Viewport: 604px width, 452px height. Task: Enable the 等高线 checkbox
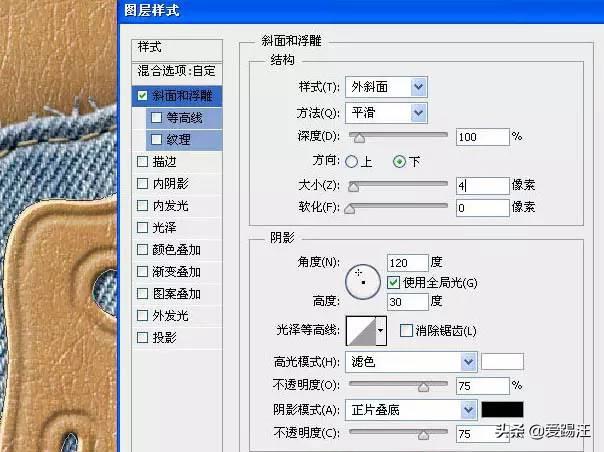tap(156, 118)
